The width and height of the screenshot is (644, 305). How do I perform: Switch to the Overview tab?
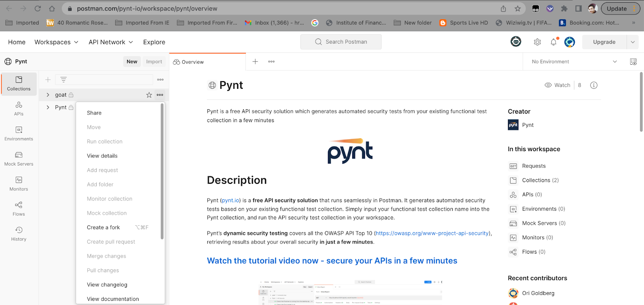207,62
